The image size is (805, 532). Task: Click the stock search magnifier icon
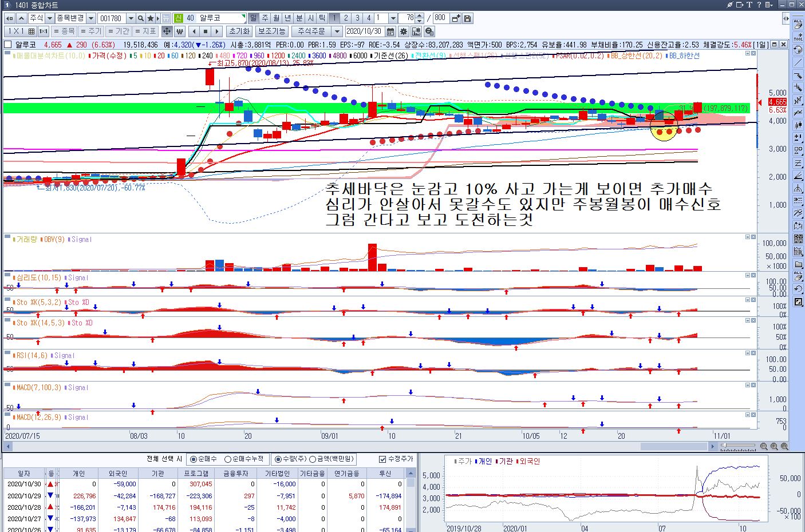pos(141,18)
